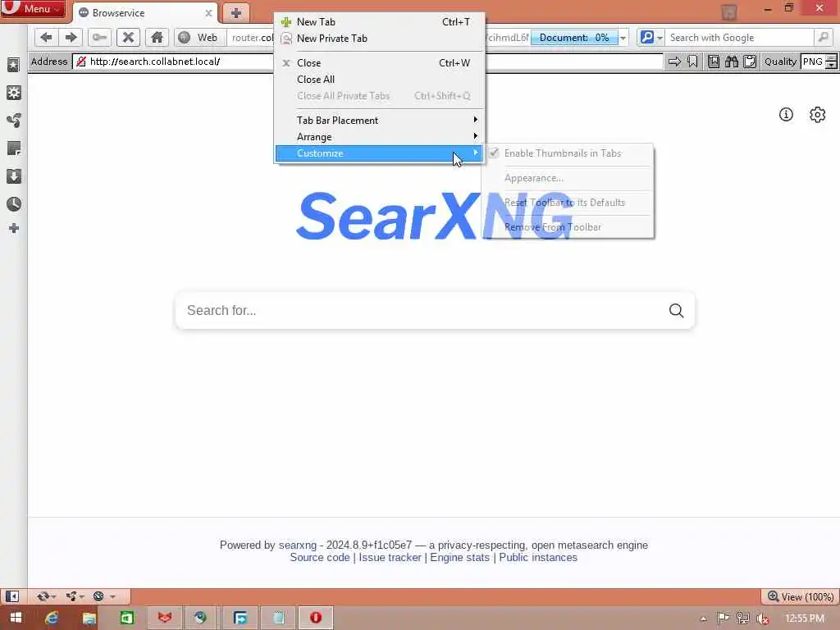
Task: Open the closed tabs trash icon
Action: click(x=728, y=11)
